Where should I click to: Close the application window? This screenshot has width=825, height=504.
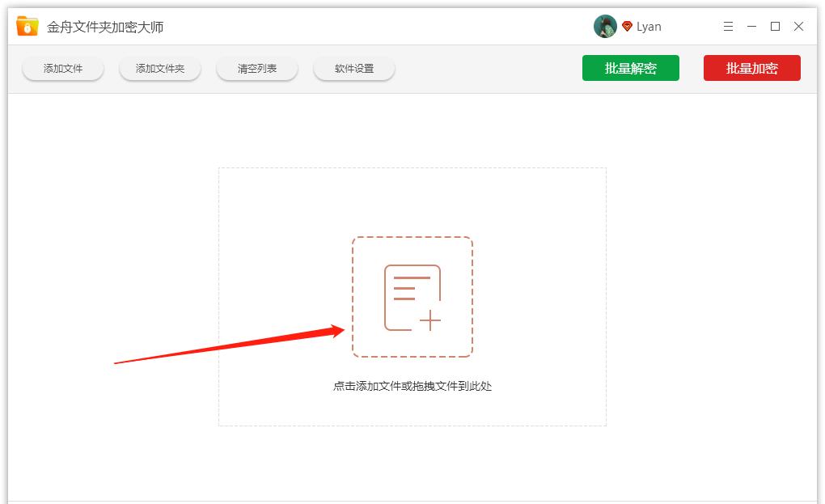point(798,26)
